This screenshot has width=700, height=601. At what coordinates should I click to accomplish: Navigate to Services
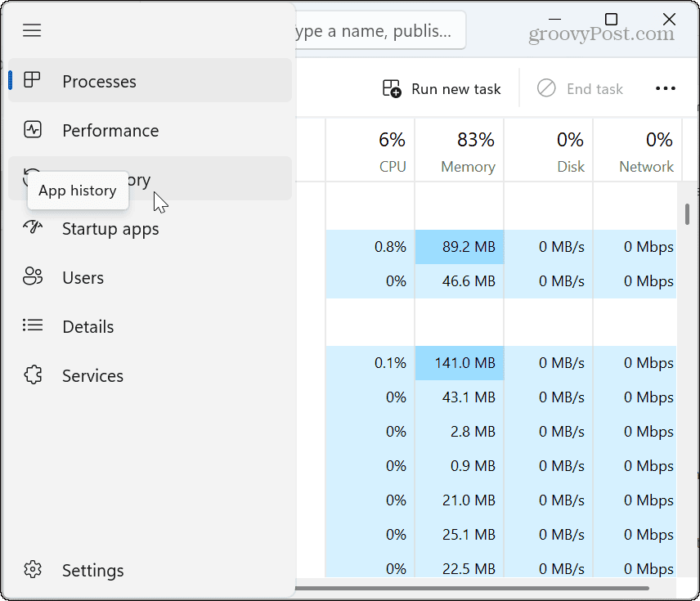pos(150,375)
